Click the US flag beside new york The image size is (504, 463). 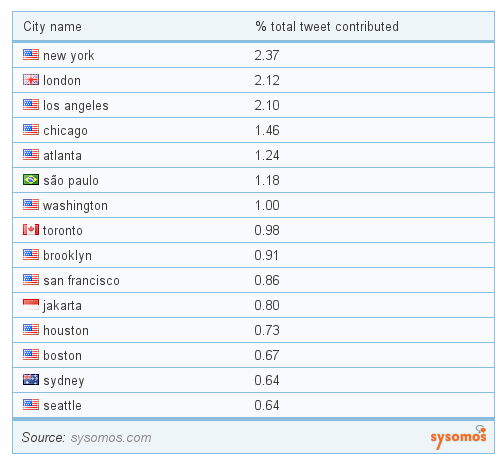[31, 54]
